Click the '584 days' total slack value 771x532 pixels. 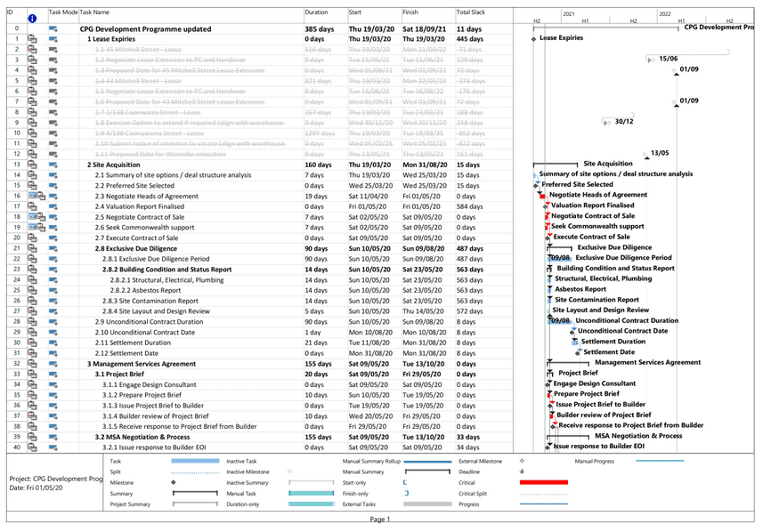point(469,206)
